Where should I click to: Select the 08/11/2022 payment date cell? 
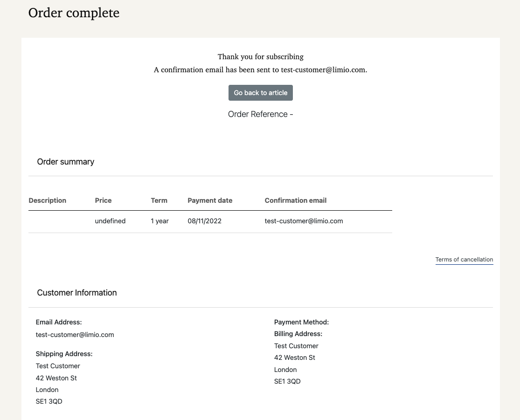[x=205, y=221]
